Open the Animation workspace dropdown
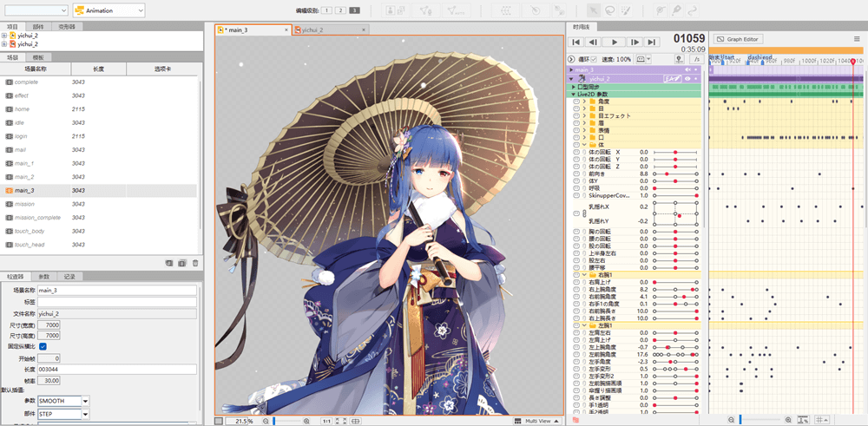The height and width of the screenshot is (426, 868). 108,10
